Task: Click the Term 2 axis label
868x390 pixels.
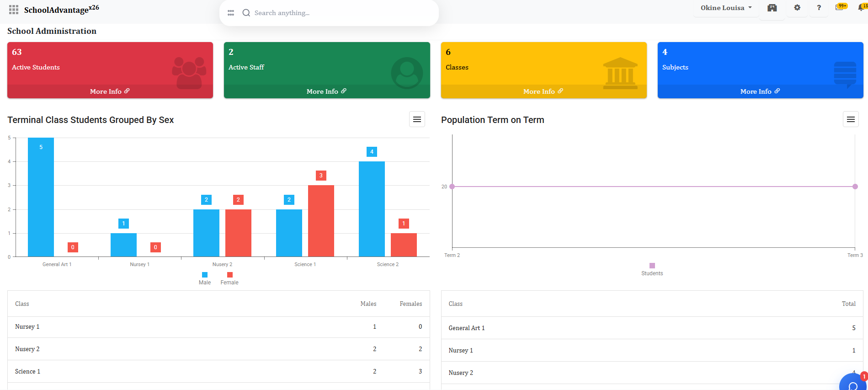Action: 452,255
